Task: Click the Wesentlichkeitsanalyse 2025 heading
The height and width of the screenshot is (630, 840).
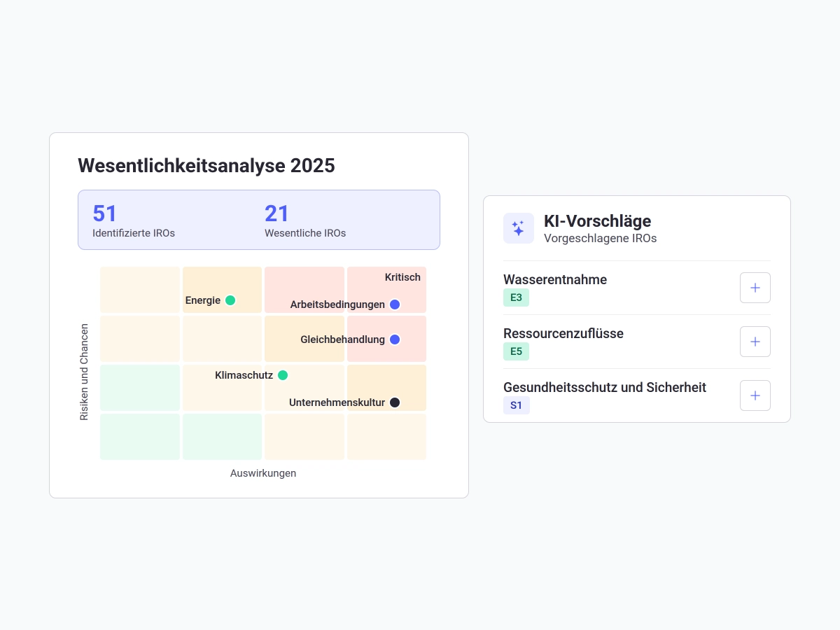Action: [206, 166]
